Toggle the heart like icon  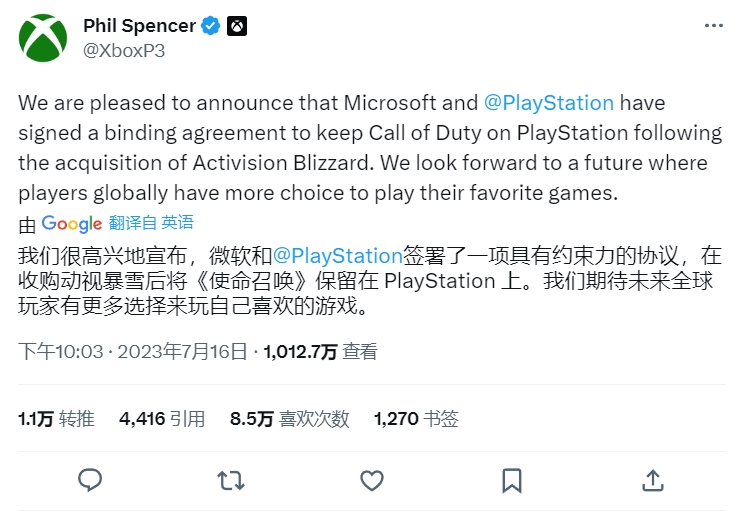[x=372, y=480]
